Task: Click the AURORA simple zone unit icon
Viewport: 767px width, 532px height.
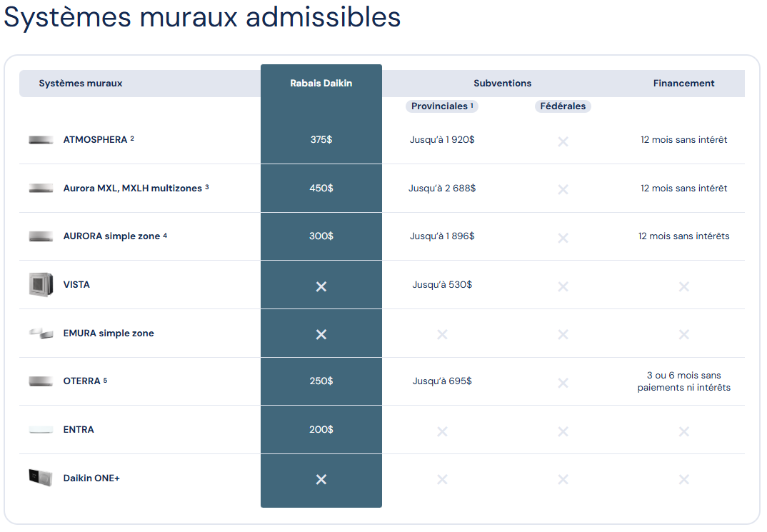Action: click(x=41, y=236)
